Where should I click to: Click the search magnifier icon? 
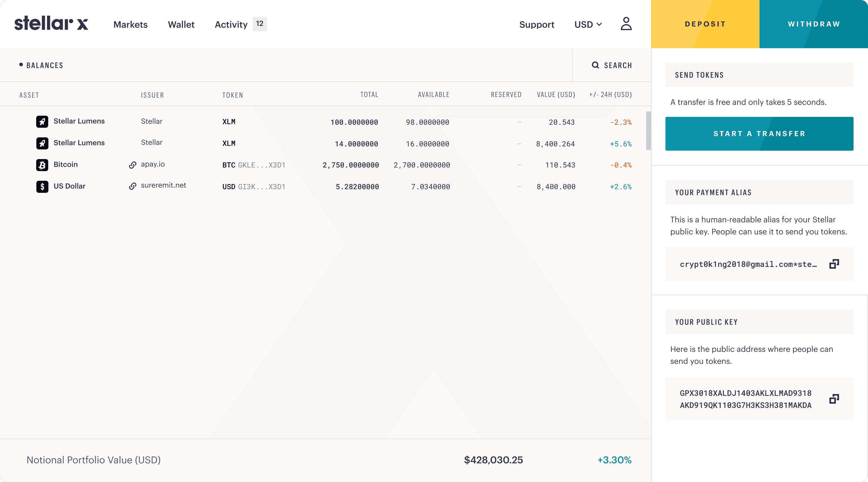coord(596,65)
